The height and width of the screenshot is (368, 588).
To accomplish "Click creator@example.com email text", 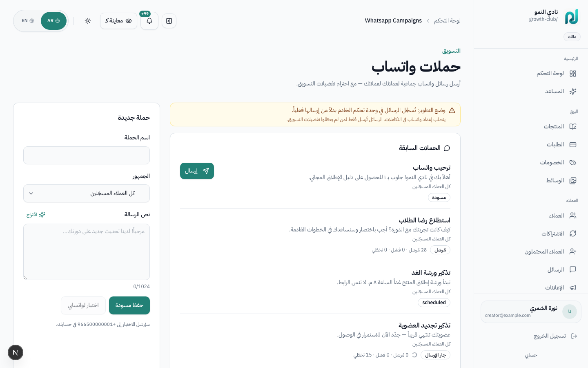I will tap(508, 315).
